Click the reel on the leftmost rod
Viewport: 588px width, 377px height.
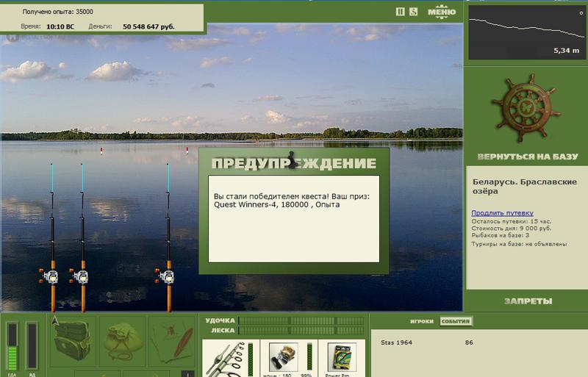(49, 277)
